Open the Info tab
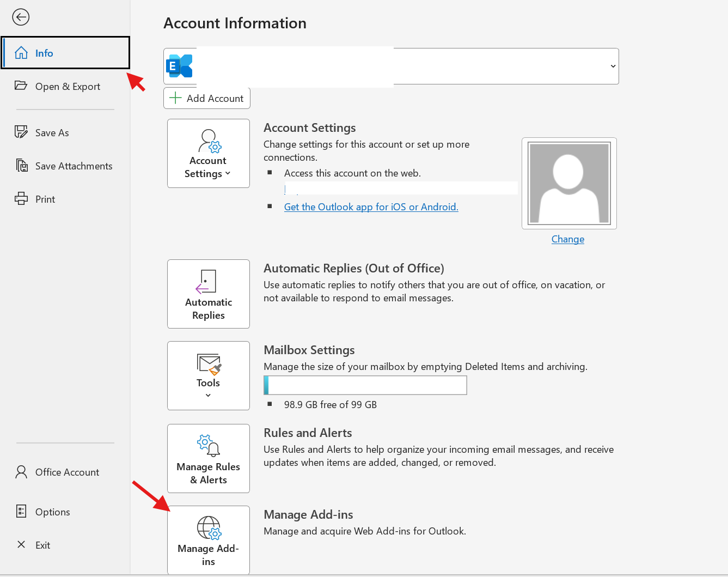Screen dimensions: 728x577 (65, 53)
